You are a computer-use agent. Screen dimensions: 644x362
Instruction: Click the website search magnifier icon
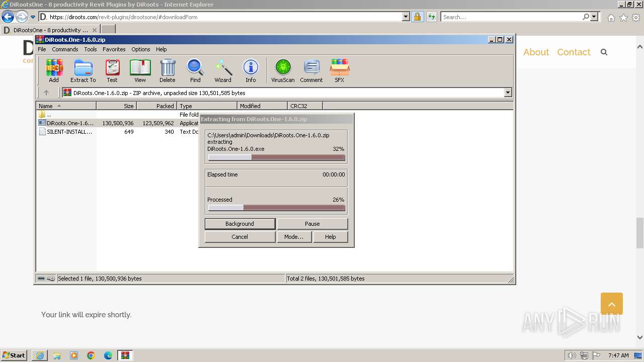[x=604, y=52]
